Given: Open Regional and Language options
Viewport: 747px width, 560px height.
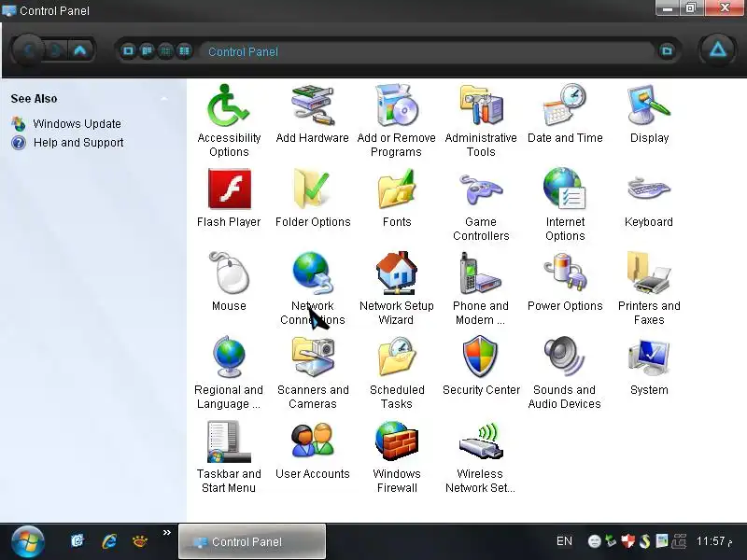Looking at the screenshot, I should tap(229, 372).
